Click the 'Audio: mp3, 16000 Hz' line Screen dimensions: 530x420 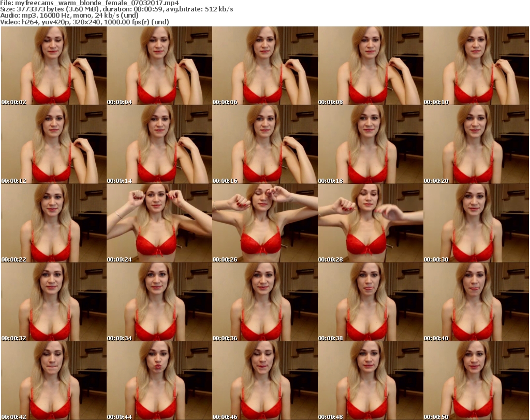tap(69, 16)
